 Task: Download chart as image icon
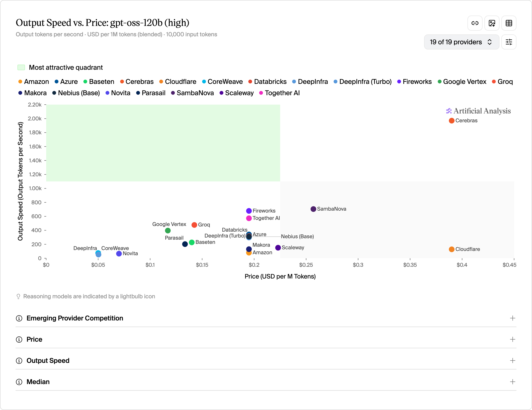pos(492,23)
